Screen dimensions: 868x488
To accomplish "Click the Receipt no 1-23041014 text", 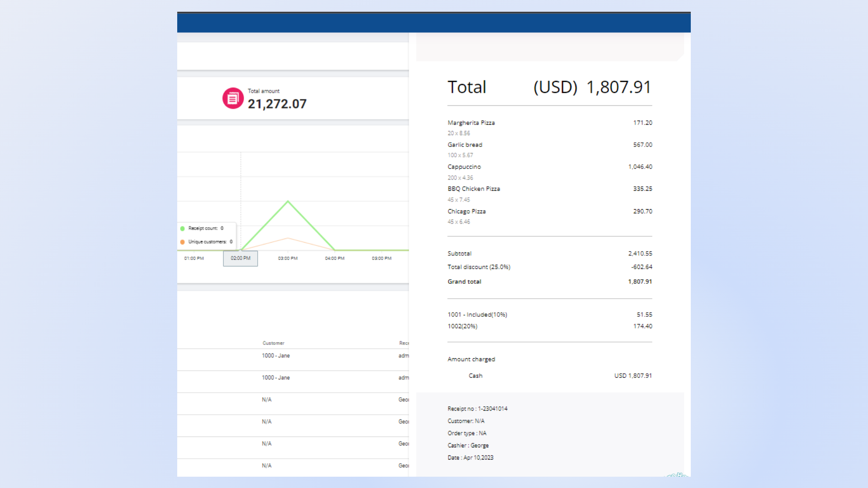I will 477,409.
